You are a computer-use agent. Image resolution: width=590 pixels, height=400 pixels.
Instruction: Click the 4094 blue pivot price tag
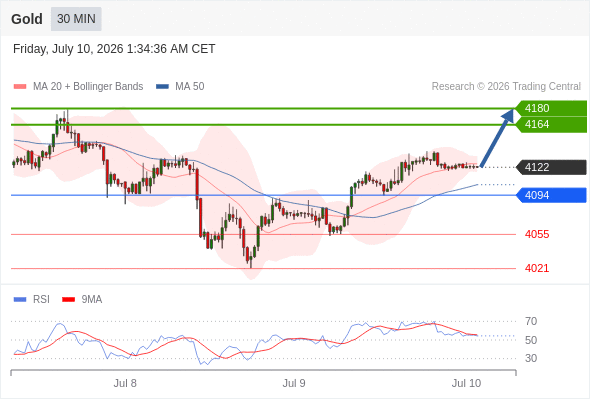(551, 195)
